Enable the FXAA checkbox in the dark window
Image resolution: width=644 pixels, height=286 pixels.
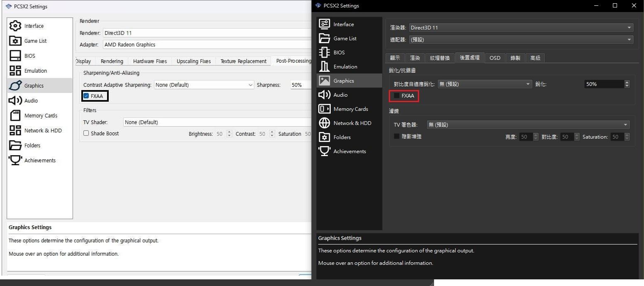tap(397, 95)
